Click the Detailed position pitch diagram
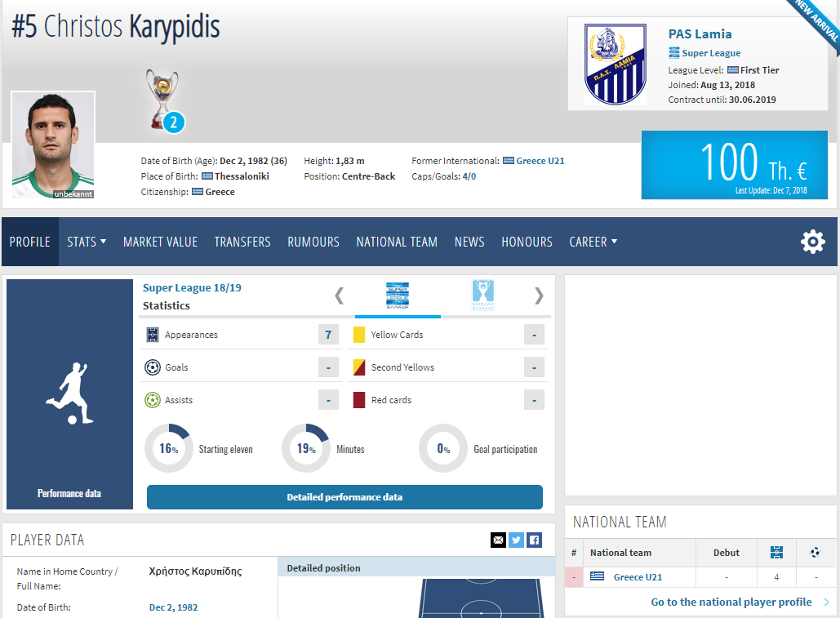Viewport: 840px width, 618px height. 481,598
